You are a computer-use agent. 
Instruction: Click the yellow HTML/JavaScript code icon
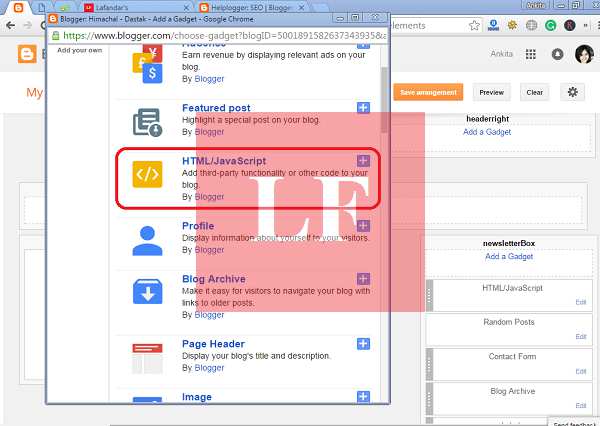147,175
